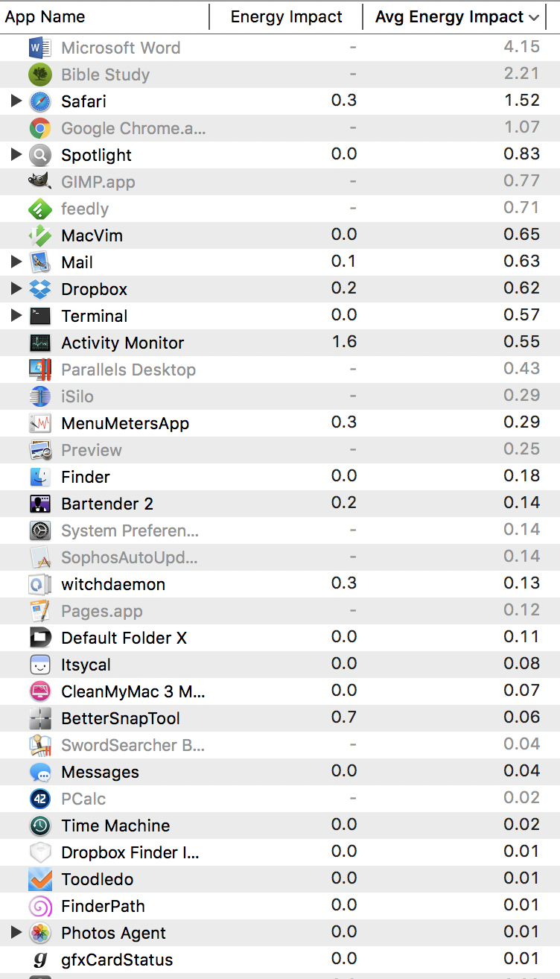Select the Parallels Desktop 0.43 value
The height and width of the screenshot is (979, 560).
pos(522,369)
